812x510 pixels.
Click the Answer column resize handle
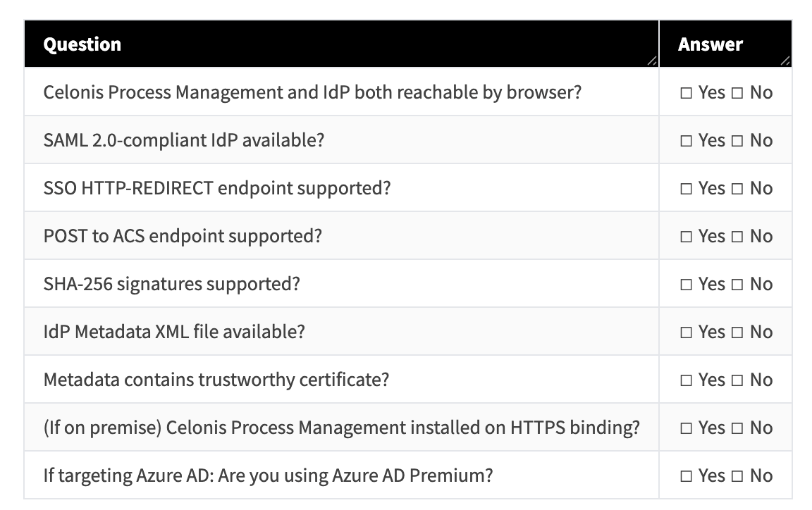(x=785, y=61)
